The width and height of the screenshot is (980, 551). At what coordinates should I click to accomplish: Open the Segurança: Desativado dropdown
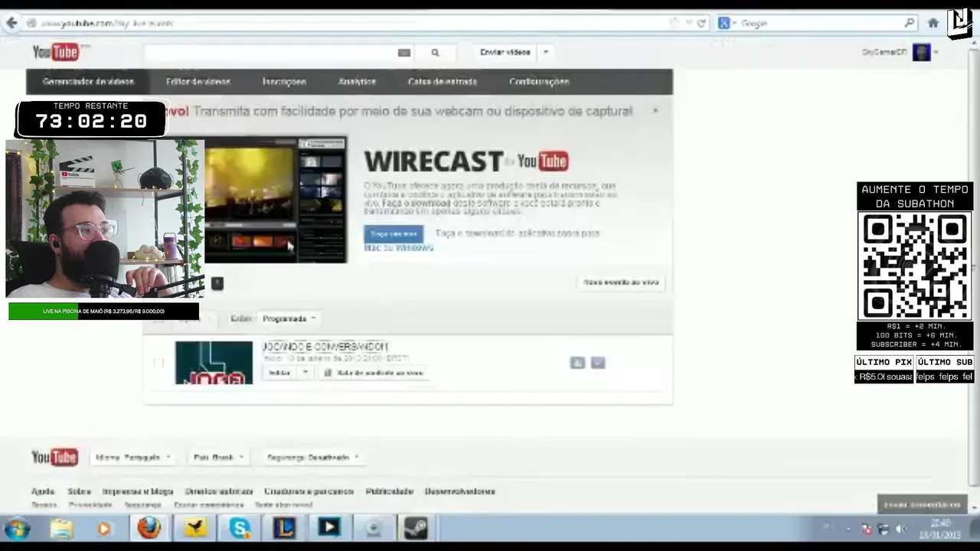coord(312,458)
